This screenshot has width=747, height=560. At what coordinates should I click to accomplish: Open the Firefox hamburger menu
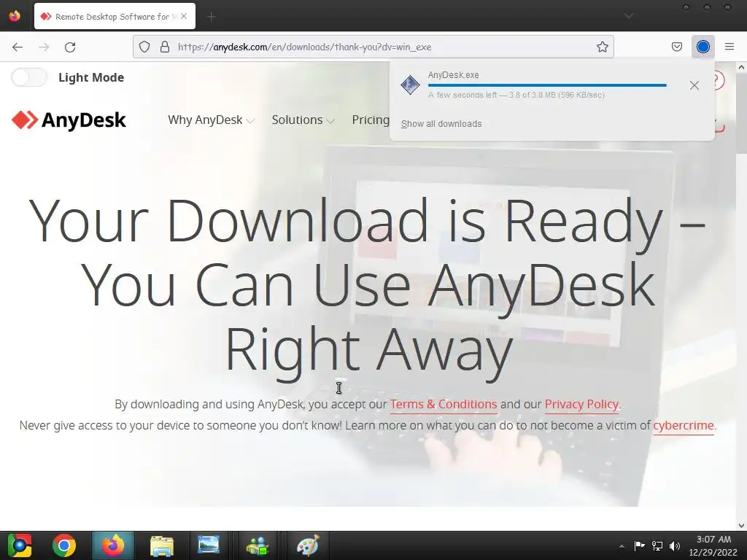729,47
